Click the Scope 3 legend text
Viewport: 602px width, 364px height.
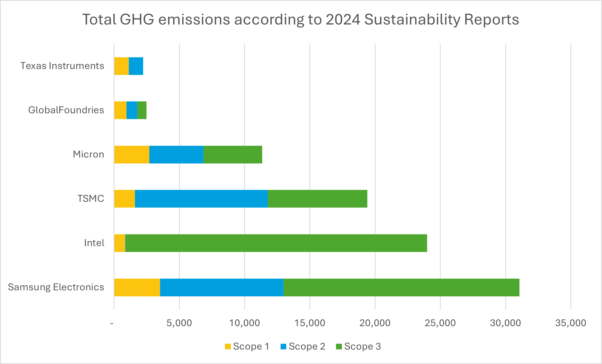click(x=362, y=347)
